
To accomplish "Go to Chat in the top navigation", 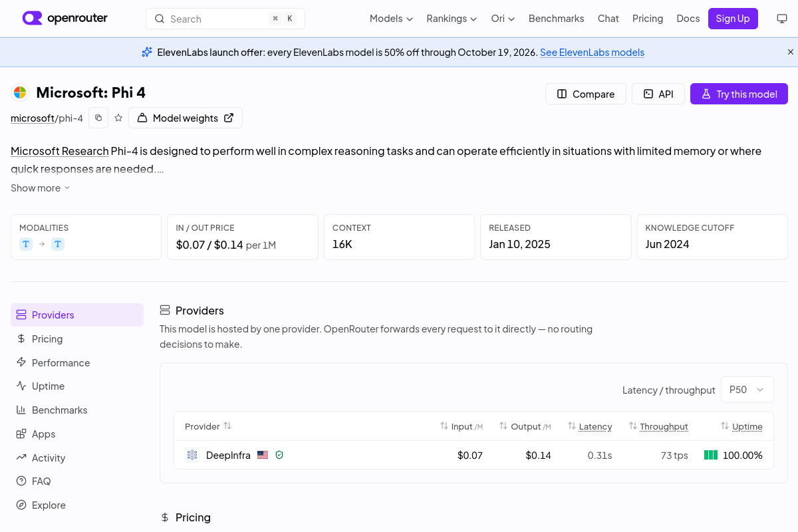I will 608,19.
